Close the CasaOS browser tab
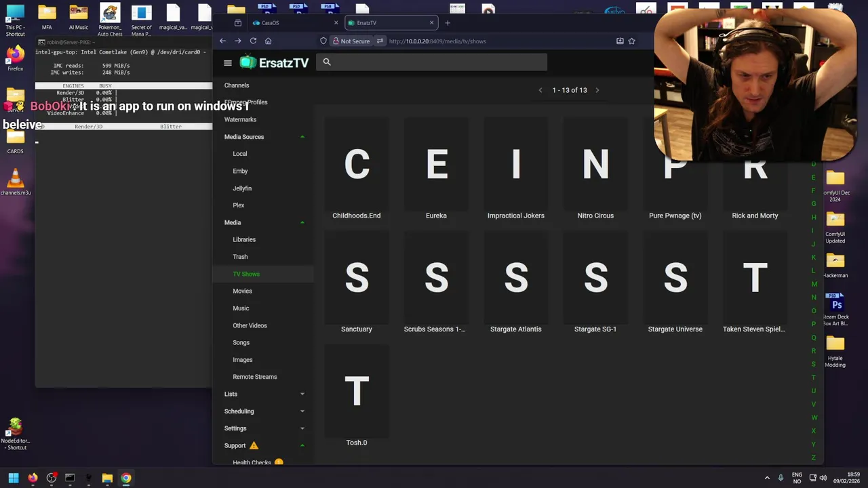Screen dimensions: 868x488 336,23
